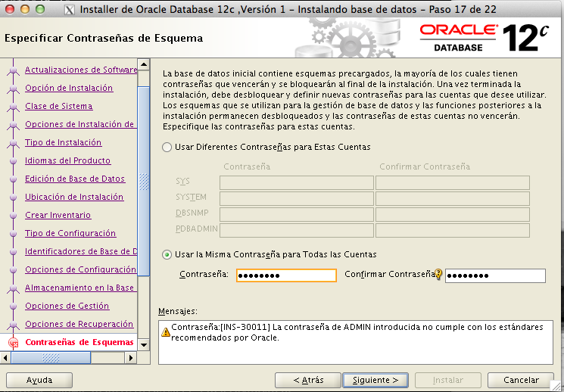This screenshot has height=392, width=564.
Task: Click the red error icon beside Contraseñas de Esquemas
Action: click(14, 342)
